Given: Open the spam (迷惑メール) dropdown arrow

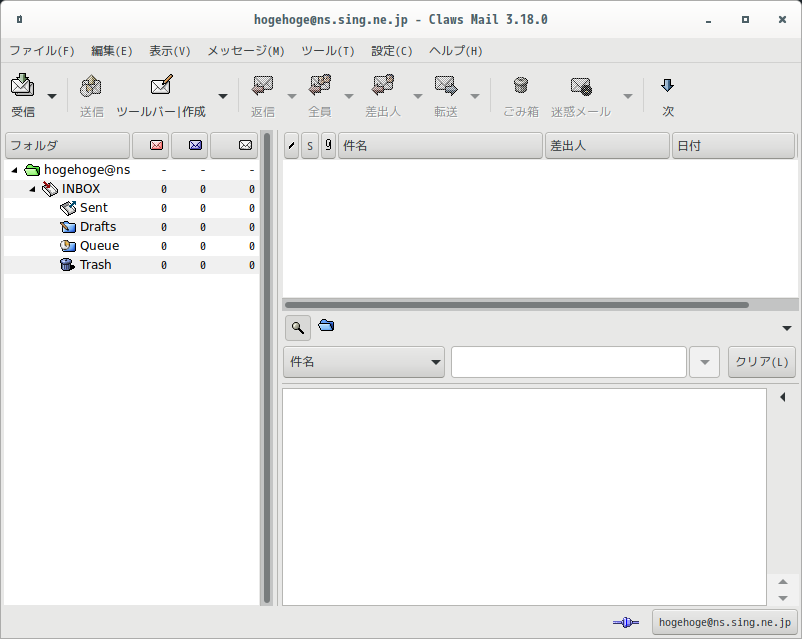Looking at the screenshot, I should (x=628, y=96).
